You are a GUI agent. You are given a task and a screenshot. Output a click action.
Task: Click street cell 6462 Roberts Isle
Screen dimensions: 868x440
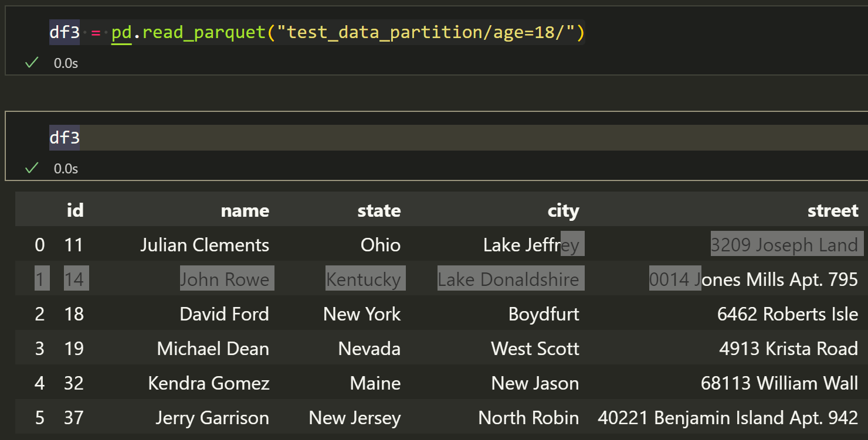point(788,313)
